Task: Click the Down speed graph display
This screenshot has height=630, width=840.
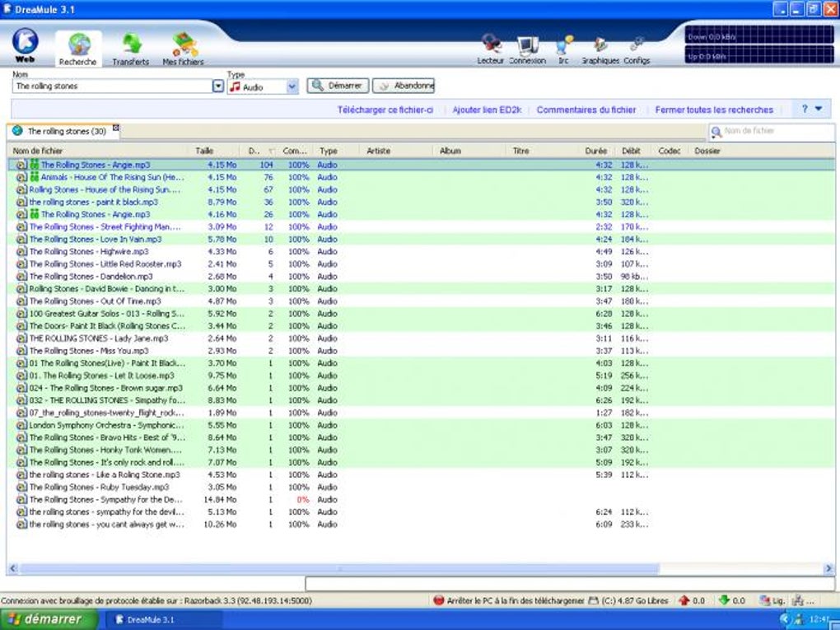Action: pyautogui.click(x=759, y=35)
